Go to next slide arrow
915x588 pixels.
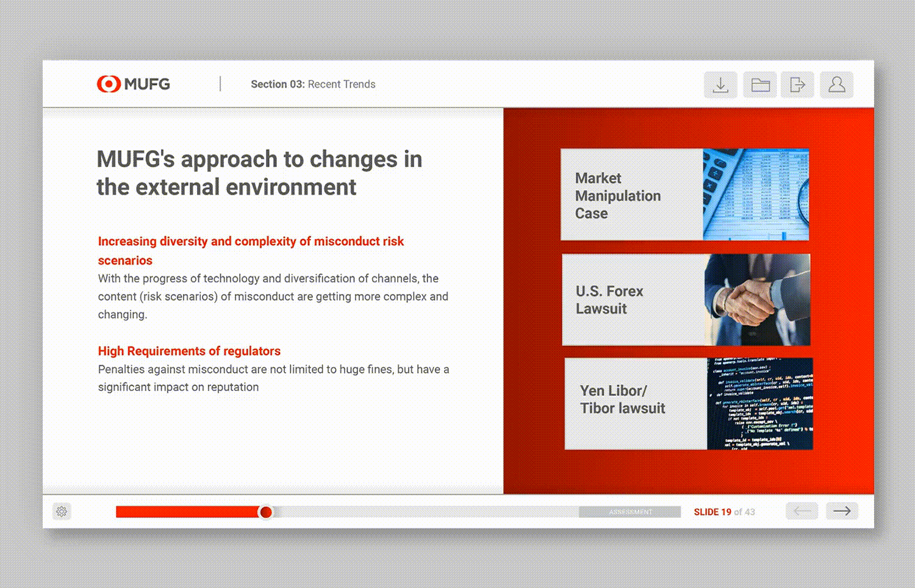(842, 511)
